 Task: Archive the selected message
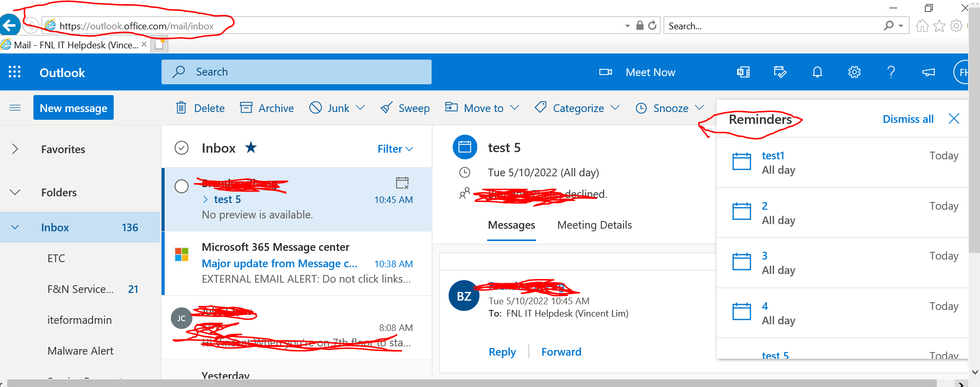pyautogui.click(x=267, y=108)
